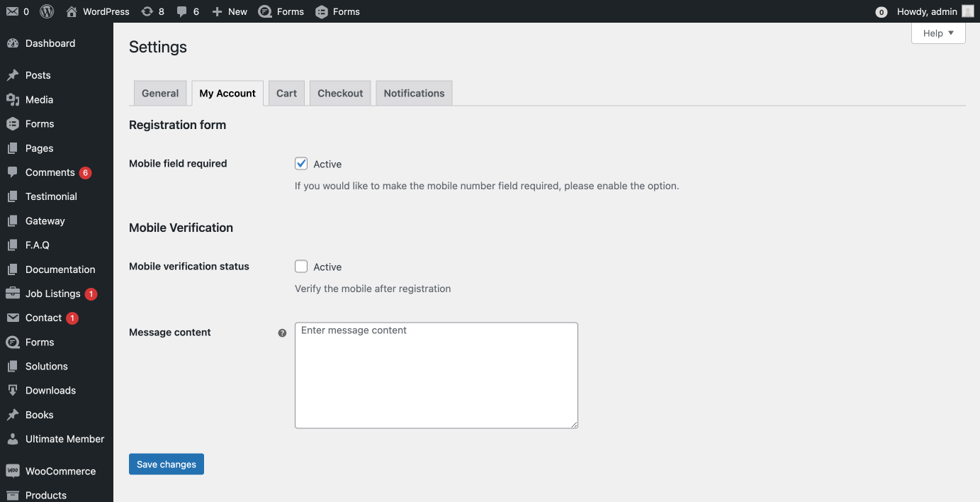Open updates via the refresh icon
Image resolution: width=980 pixels, height=502 pixels.
coord(147,11)
